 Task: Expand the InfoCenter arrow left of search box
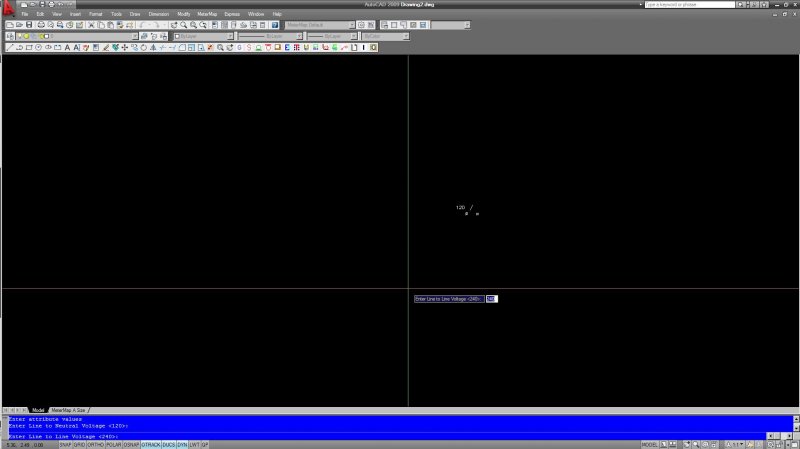click(x=641, y=4)
